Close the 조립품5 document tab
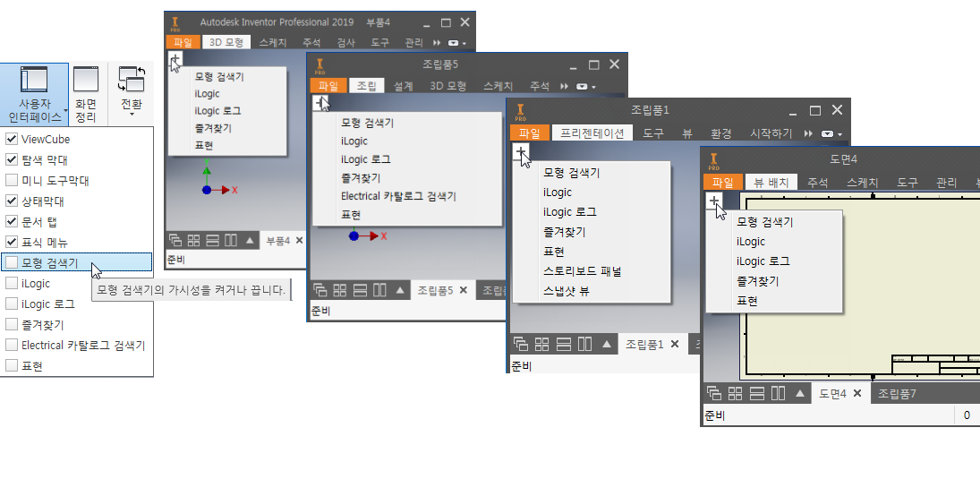The width and height of the screenshot is (980, 479). click(x=463, y=290)
